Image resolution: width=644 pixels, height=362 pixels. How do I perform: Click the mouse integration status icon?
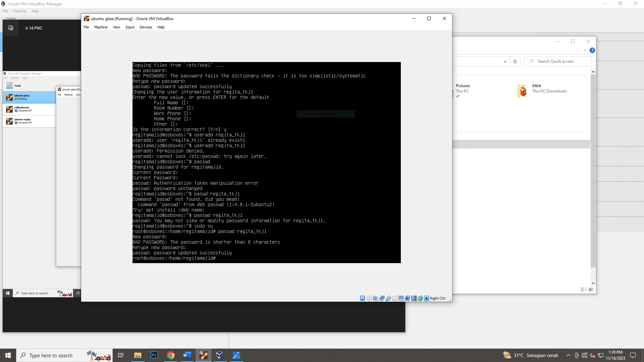pyautogui.click(x=420, y=298)
